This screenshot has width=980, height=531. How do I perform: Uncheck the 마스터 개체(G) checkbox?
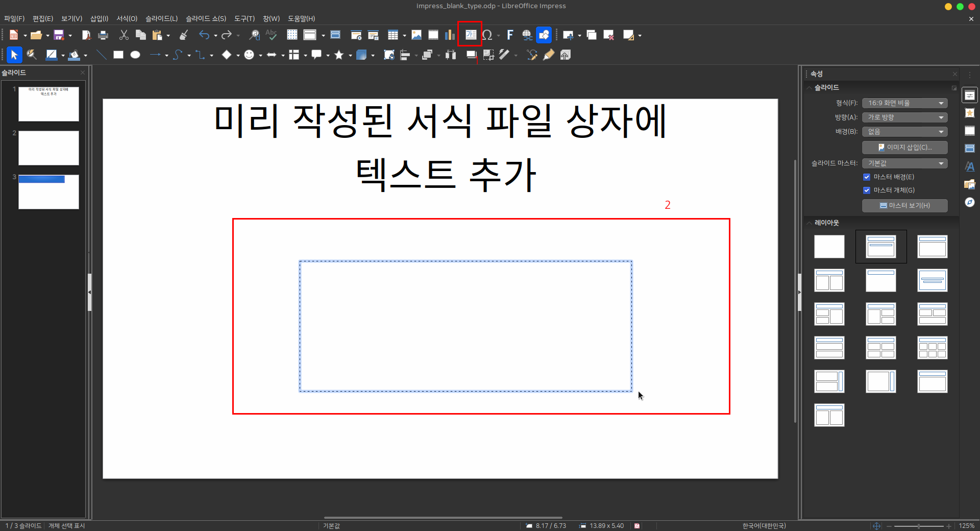click(x=867, y=190)
